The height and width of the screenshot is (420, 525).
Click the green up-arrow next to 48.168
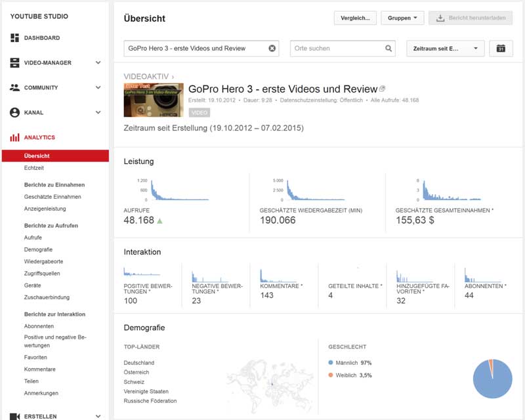(159, 220)
